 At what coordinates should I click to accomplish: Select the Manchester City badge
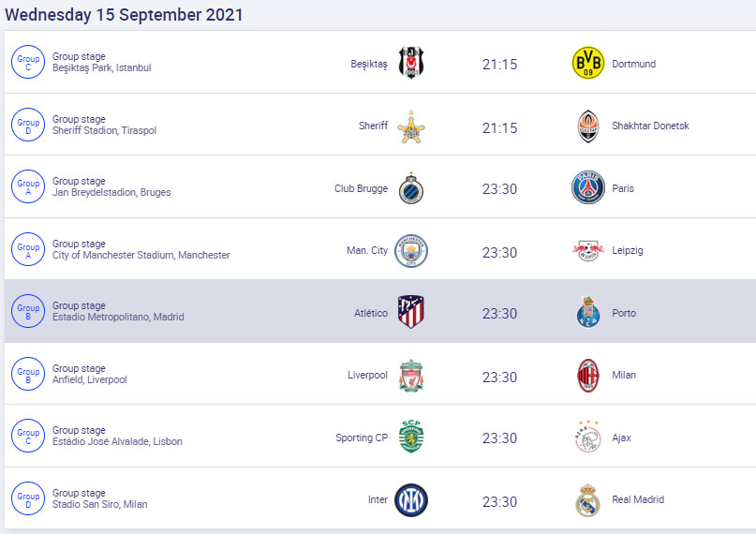[410, 251]
